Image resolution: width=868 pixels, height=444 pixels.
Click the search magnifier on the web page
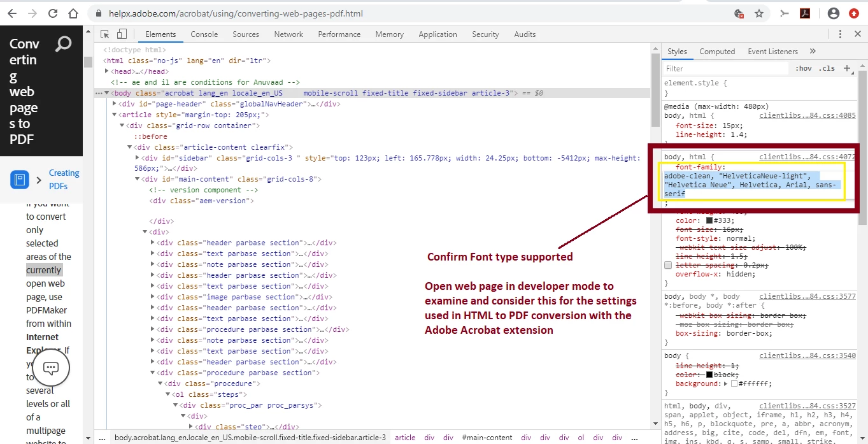63,44
